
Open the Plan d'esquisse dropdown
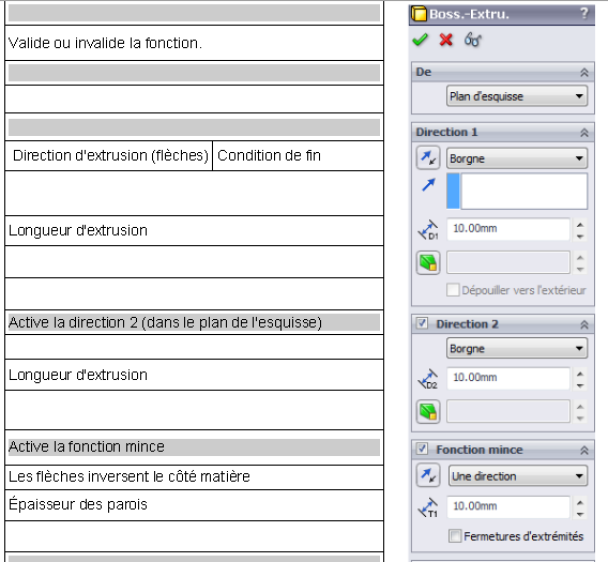coord(517,96)
